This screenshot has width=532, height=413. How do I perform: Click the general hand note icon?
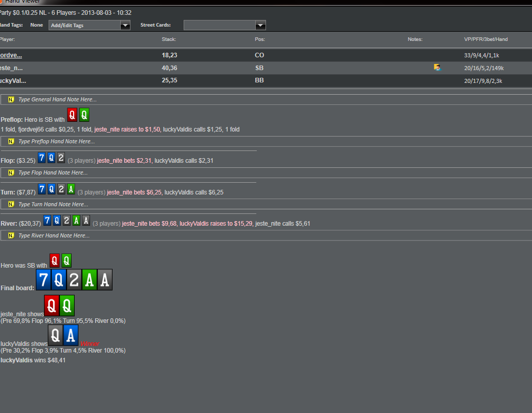pos(11,99)
